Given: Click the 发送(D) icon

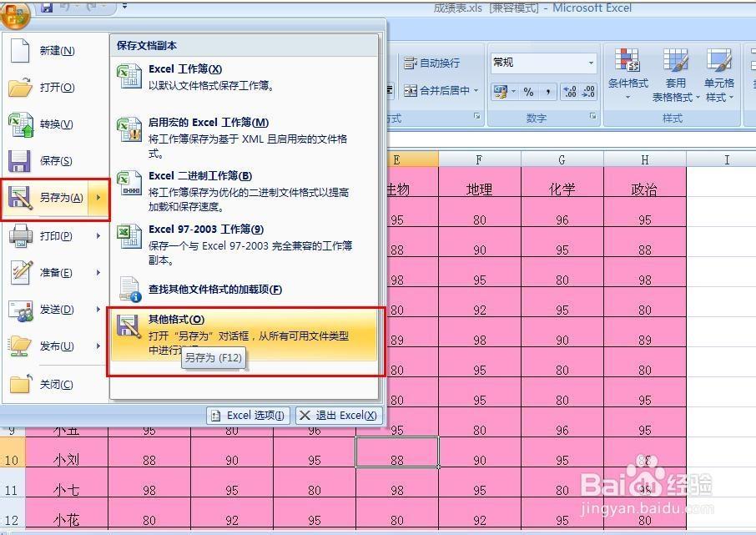Looking at the screenshot, I should tap(20, 310).
